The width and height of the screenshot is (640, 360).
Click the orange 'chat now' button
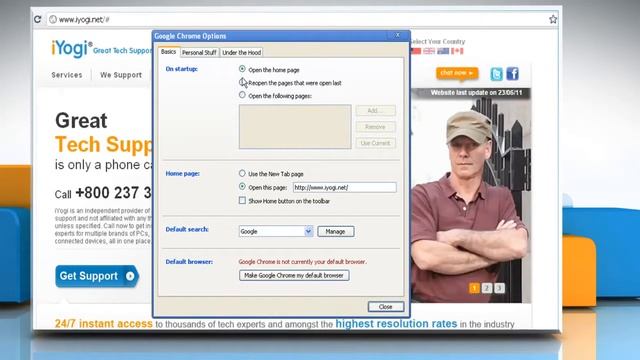457,73
